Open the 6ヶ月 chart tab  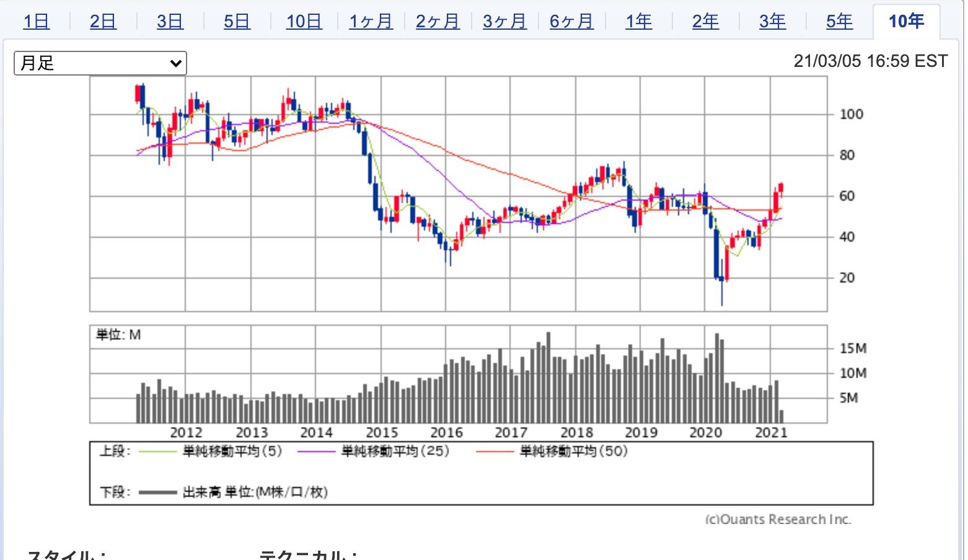pos(571,22)
